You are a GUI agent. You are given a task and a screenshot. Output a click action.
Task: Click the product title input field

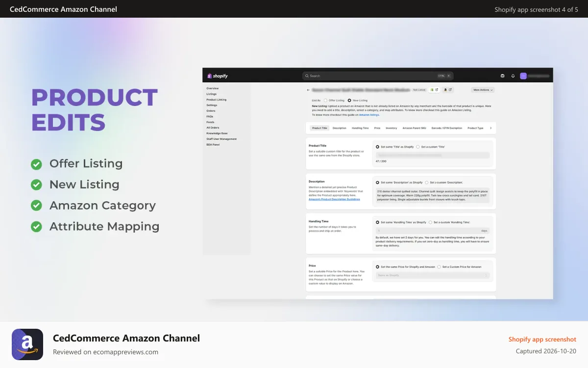433,155
